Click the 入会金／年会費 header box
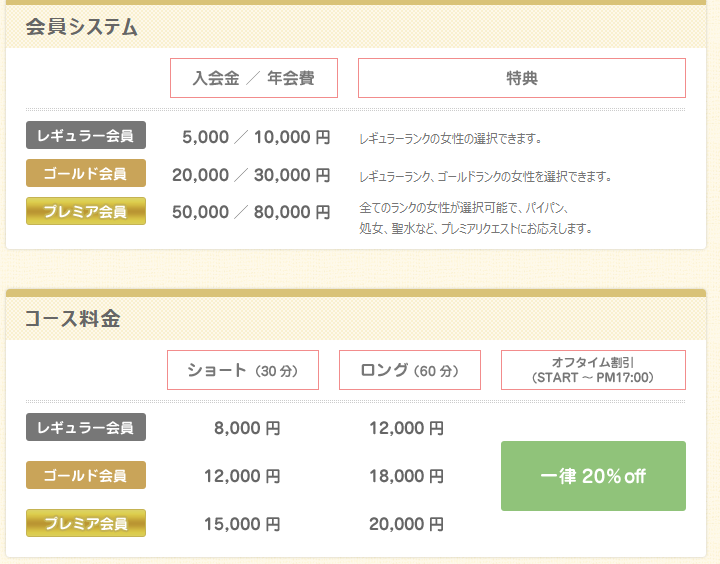This screenshot has width=720, height=564. tap(254, 78)
